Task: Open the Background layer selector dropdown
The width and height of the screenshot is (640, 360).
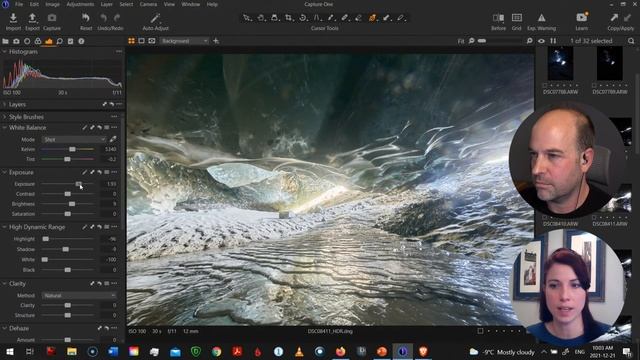Action: click(184, 41)
